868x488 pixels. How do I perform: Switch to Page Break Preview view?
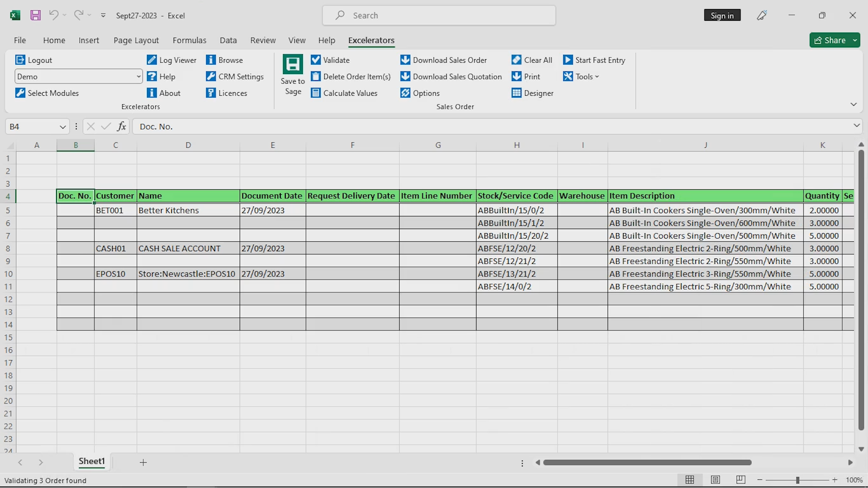(x=741, y=480)
